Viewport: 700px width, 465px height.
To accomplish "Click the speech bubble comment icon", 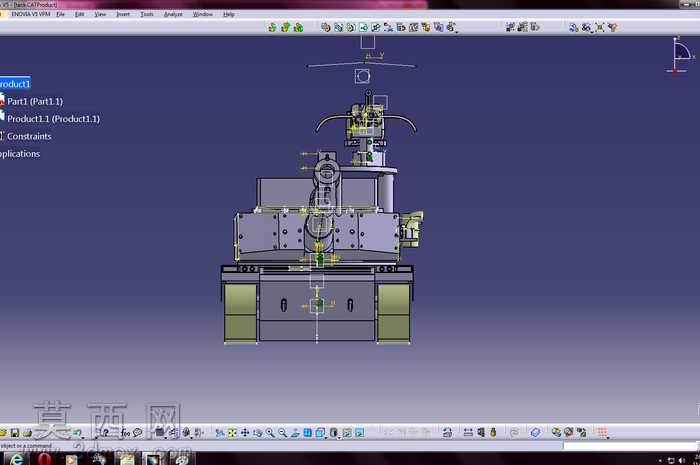I will [138, 432].
